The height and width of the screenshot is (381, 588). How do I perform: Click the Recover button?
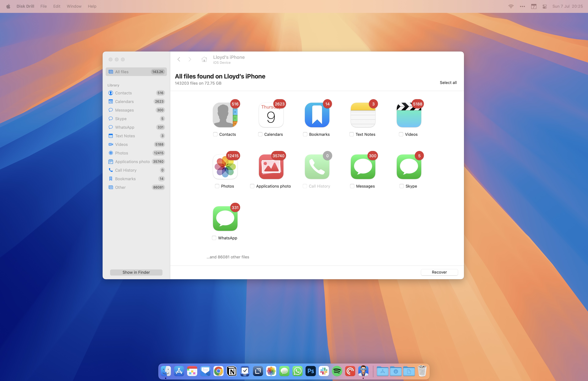tap(439, 272)
